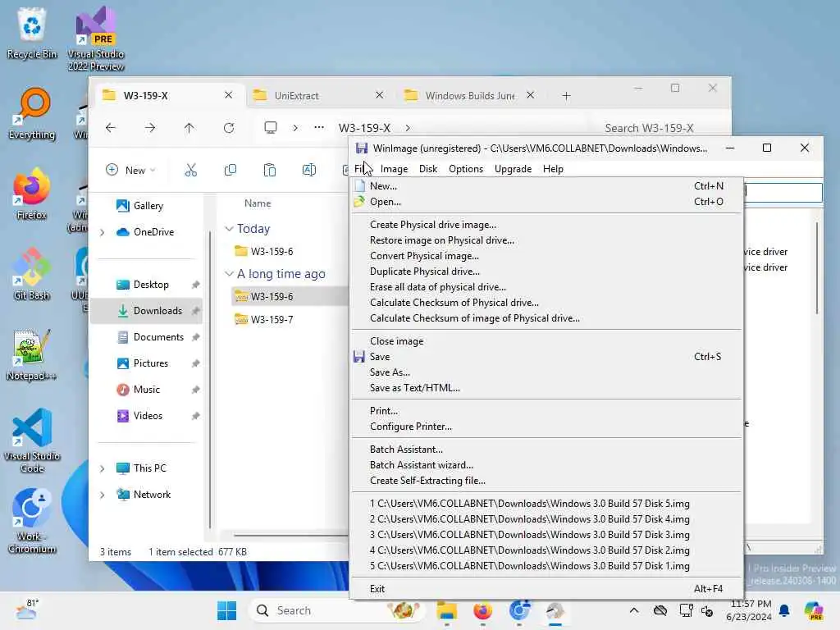Select Restore image on Physical drive...
This screenshot has width=840, height=630.
(x=546, y=240)
